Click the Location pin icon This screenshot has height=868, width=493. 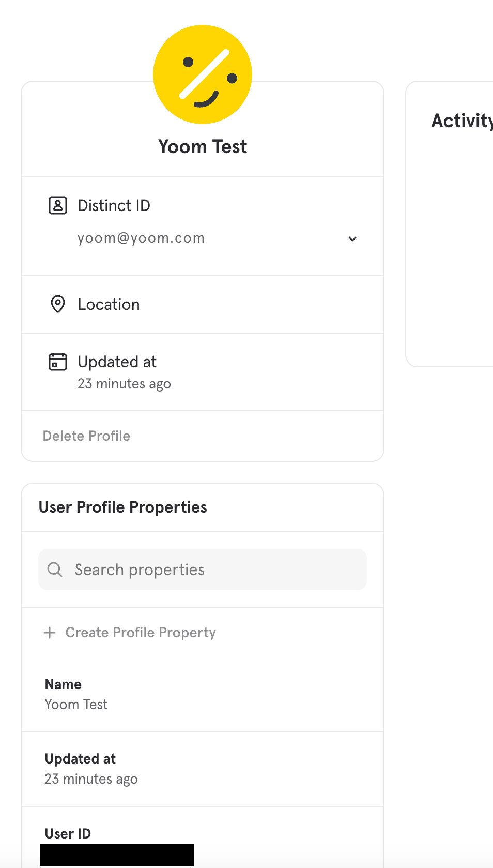click(58, 304)
